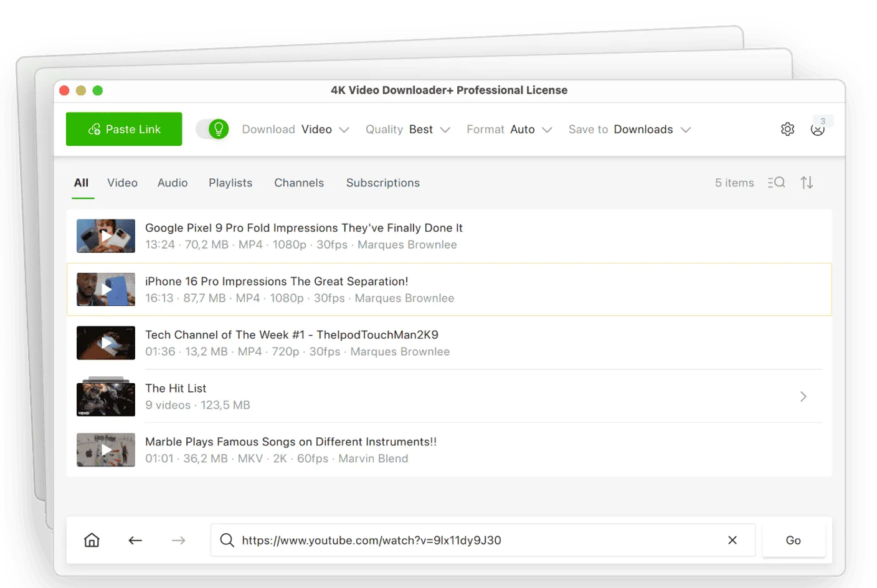Switch to the Video tab
Screen dimensions: 877x588
coord(122,183)
